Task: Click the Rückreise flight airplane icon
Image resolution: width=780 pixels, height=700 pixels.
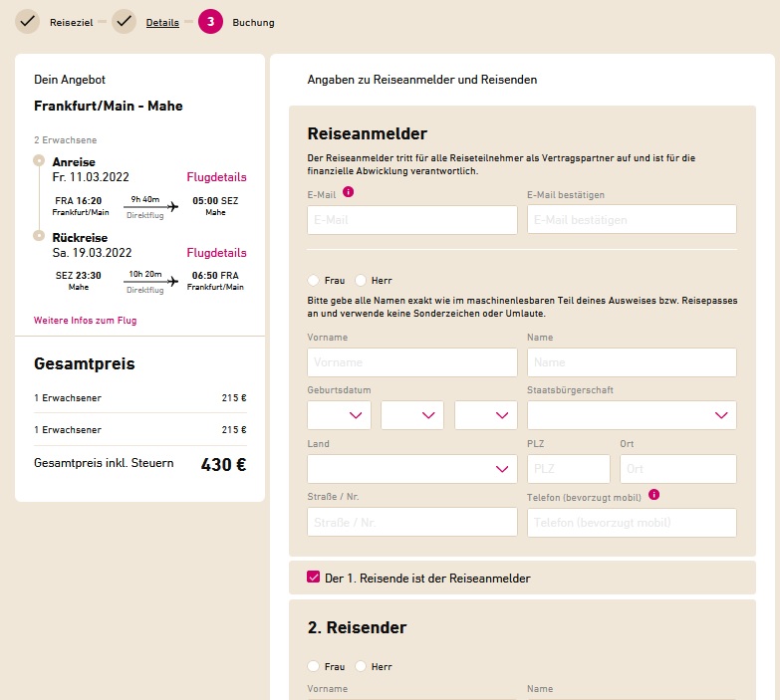Action: pos(172,282)
